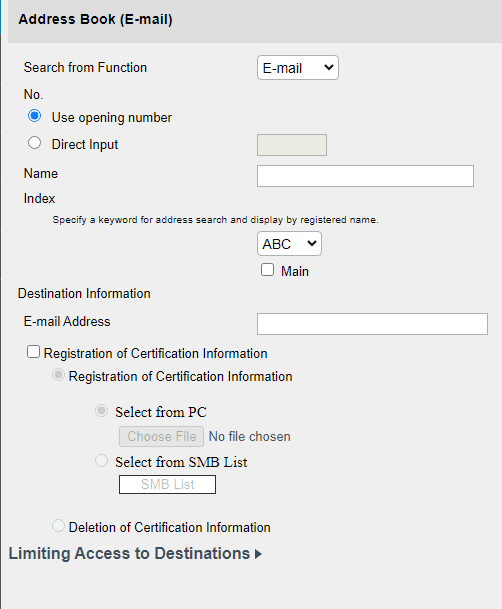The width and height of the screenshot is (502, 609).
Task: Click the Choose File button
Action: point(161,437)
